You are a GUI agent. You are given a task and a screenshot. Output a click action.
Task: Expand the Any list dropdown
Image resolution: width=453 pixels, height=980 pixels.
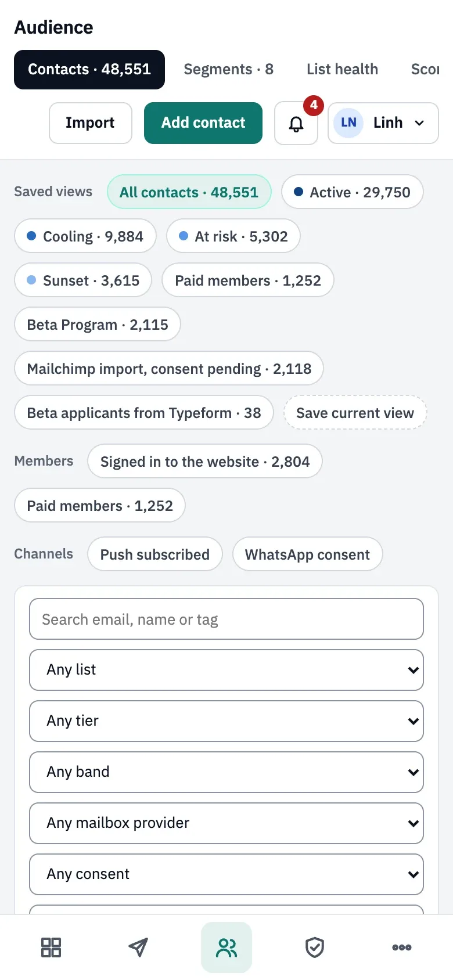[x=227, y=670]
